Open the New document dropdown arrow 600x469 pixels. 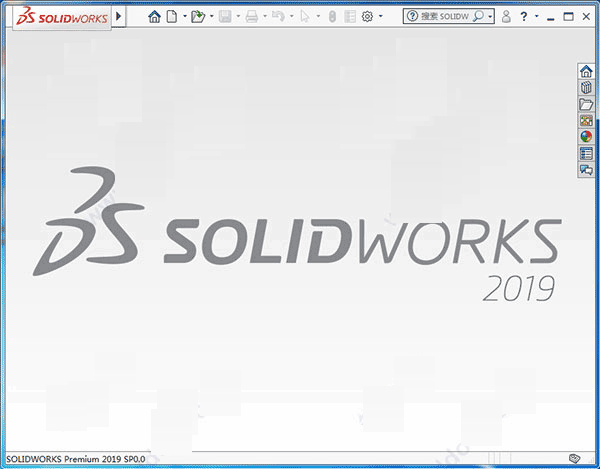[185, 16]
